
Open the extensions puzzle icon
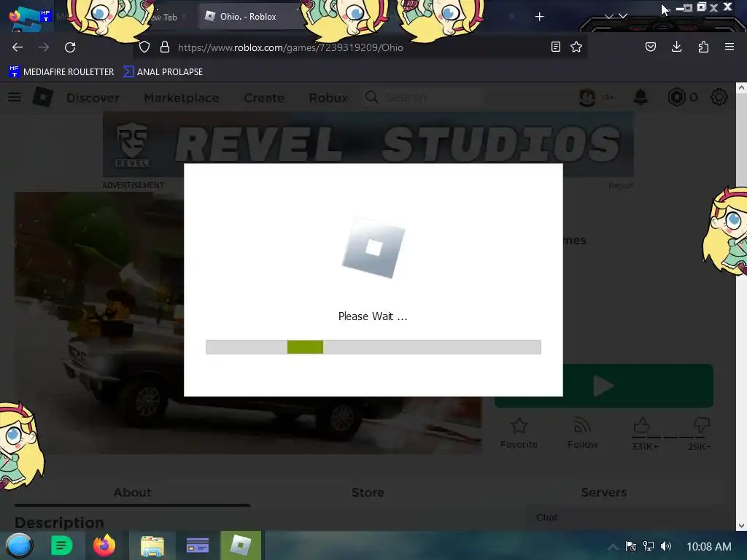point(703,47)
